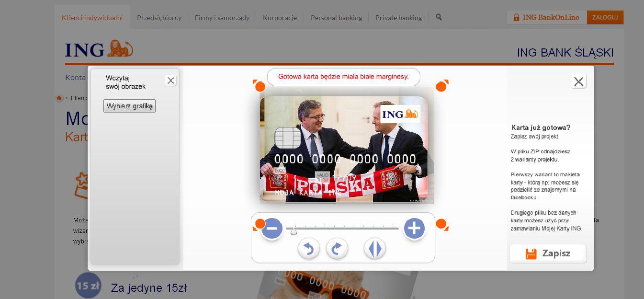This screenshot has height=299, width=644.
Task: Open Private banking tab
Action: pyautogui.click(x=398, y=18)
